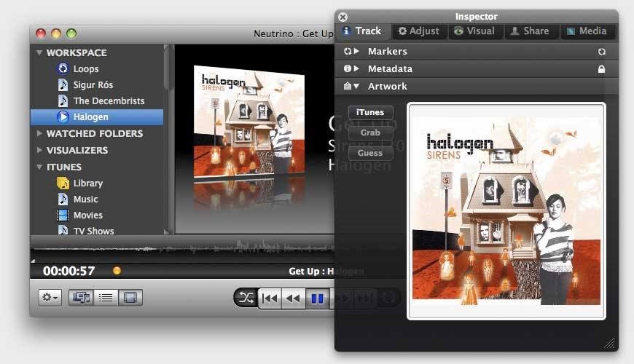Viewport: 634px width, 364px height.
Task: Click the orange indicator next to the timecode
Action: pos(117,271)
